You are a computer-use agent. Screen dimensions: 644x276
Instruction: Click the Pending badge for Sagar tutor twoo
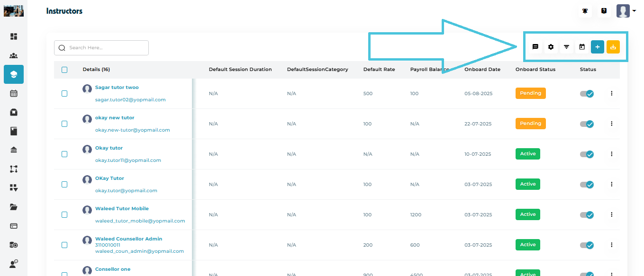point(530,93)
